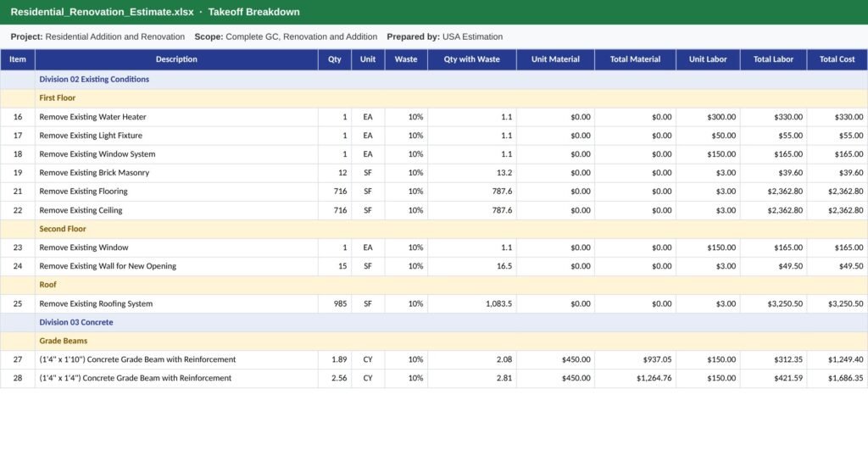This screenshot has height=467, width=868.
Task: Click the Grade Beams section row
Action: 434,341
